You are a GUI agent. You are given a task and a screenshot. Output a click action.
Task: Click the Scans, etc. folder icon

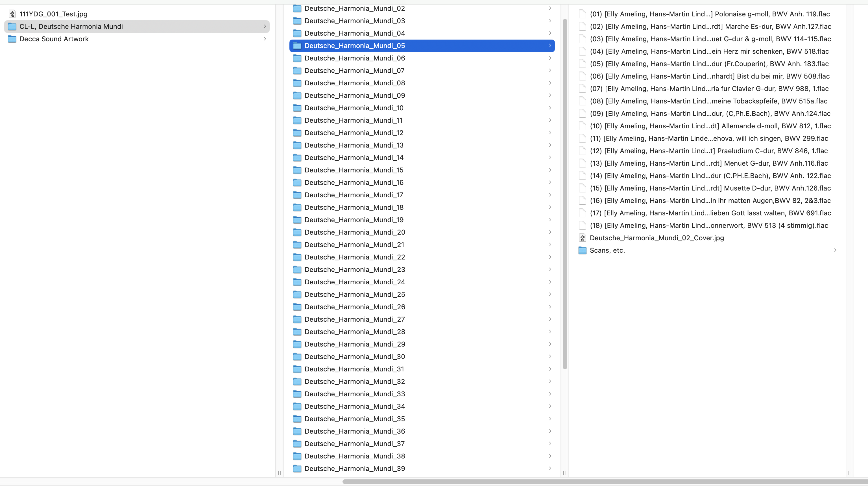pyautogui.click(x=582, y=250)
